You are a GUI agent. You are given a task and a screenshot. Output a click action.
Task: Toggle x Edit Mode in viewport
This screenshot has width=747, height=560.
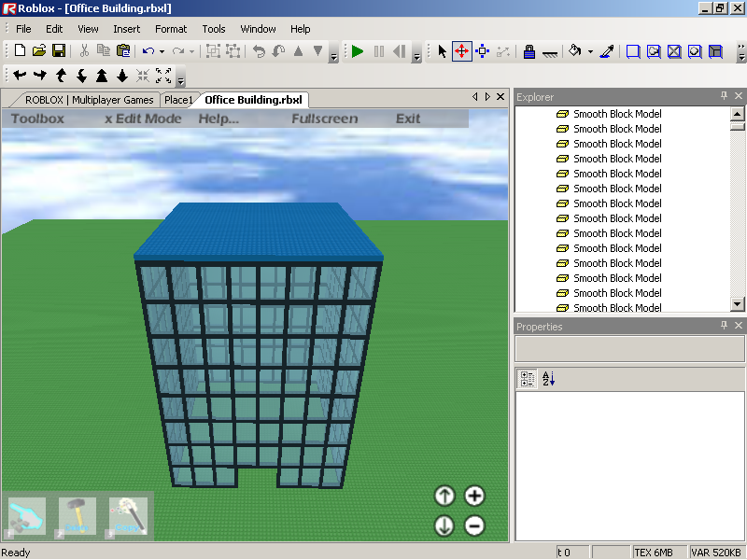pos(143,119)
